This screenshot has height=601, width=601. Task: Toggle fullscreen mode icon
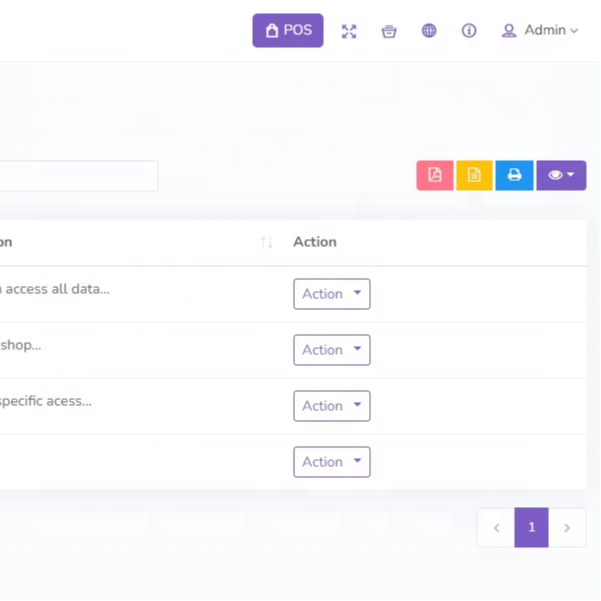point(349,31)
